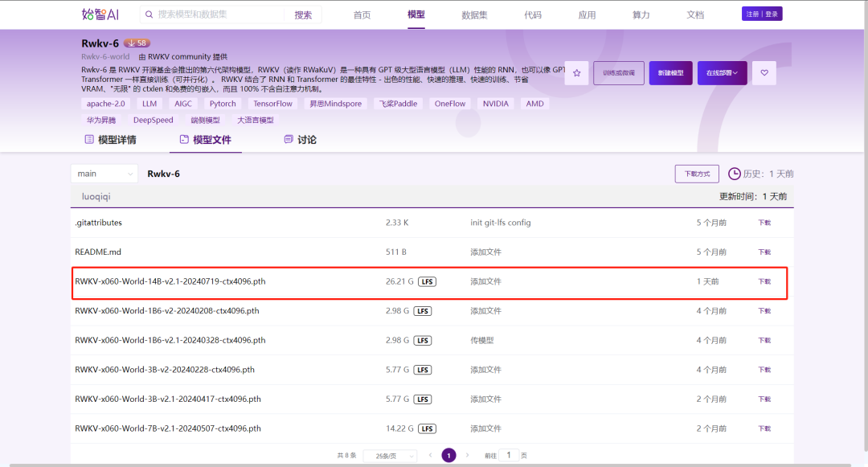Click the NVIDIA tag
Viewport: 868px width, 467px height.
[495, 104]
